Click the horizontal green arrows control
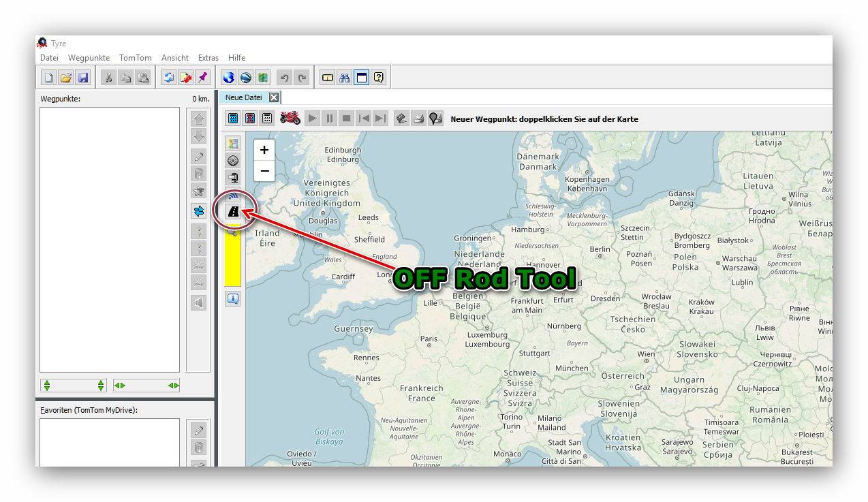This screenshot has height=502, width=868. click(x=146, y=386)
